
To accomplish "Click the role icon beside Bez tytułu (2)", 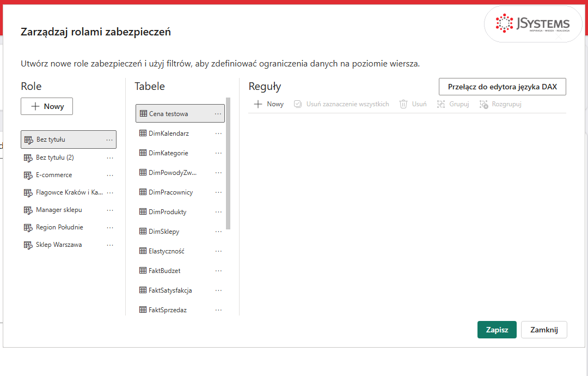I will point(28,158).
